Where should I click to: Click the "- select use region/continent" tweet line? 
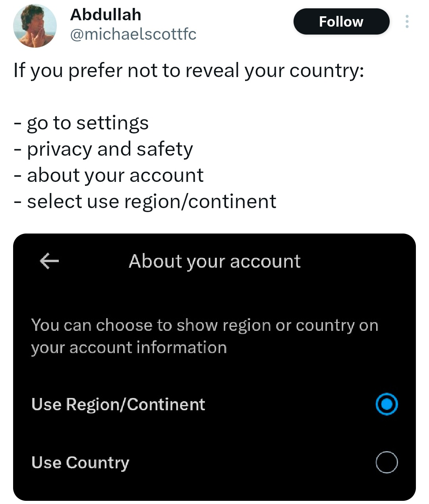145,201
